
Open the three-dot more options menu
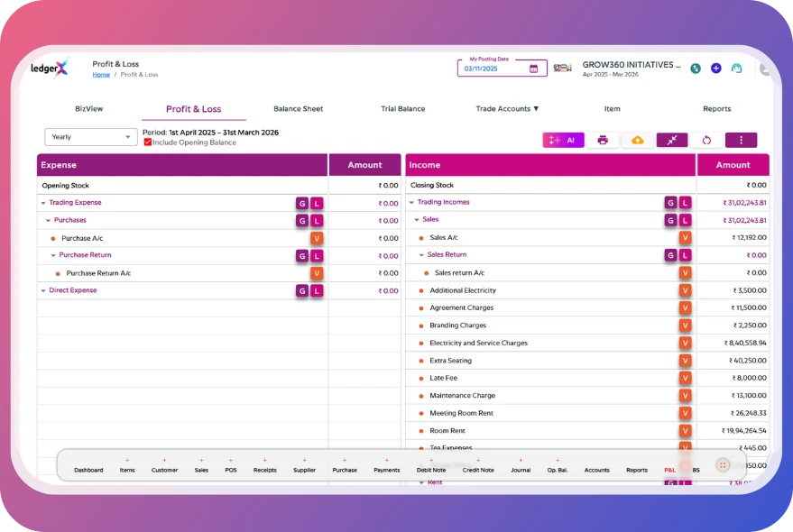coord(741,140)
